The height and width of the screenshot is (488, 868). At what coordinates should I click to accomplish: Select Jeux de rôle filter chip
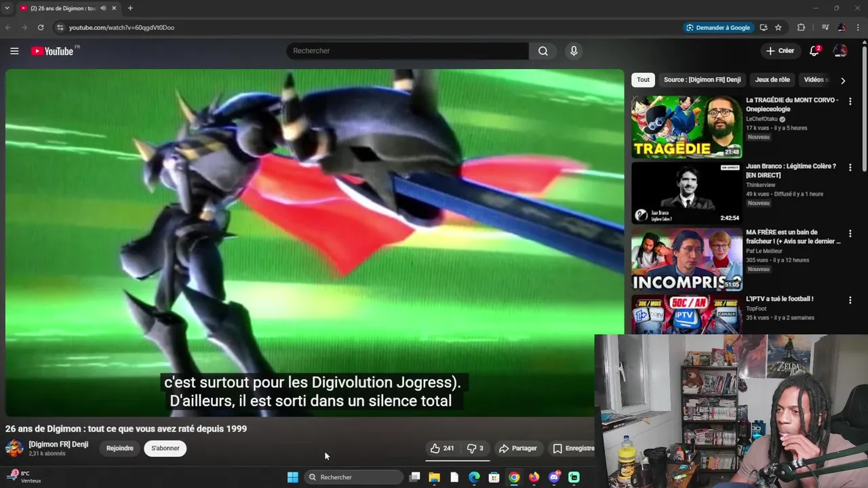[772, 79]
